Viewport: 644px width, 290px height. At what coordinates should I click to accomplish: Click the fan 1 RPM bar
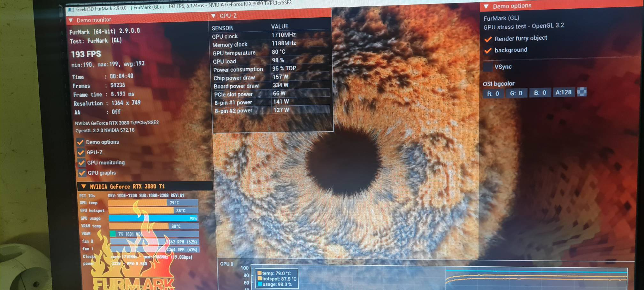[155, 249]
